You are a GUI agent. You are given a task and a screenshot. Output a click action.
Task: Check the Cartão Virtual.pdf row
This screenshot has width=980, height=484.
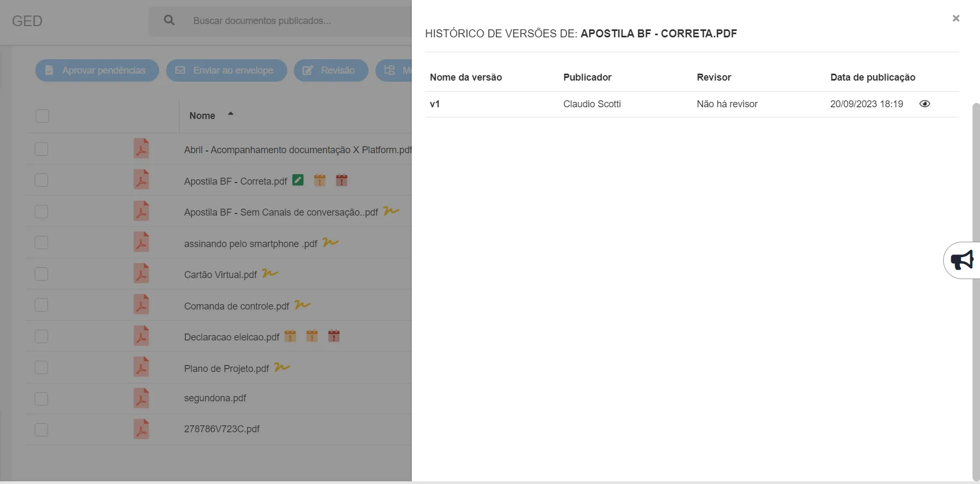(41, 274)
